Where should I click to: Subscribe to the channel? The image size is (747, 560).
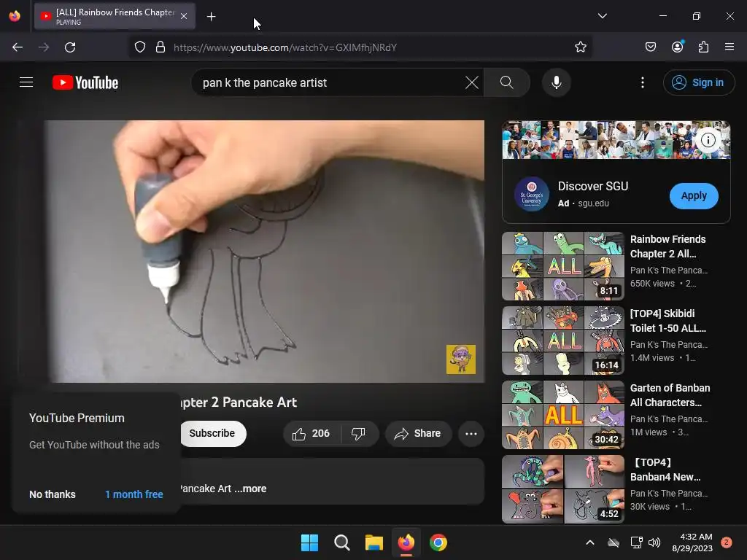[212, 433]
